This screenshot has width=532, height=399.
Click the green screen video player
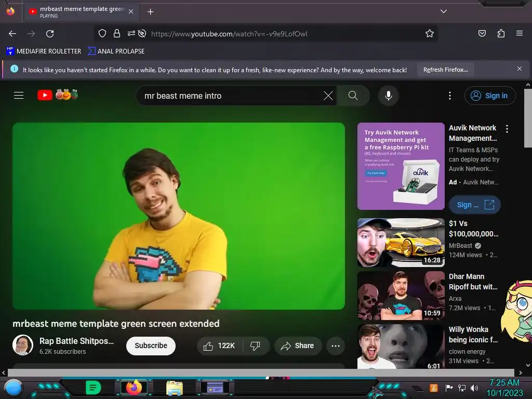[179, 216]
